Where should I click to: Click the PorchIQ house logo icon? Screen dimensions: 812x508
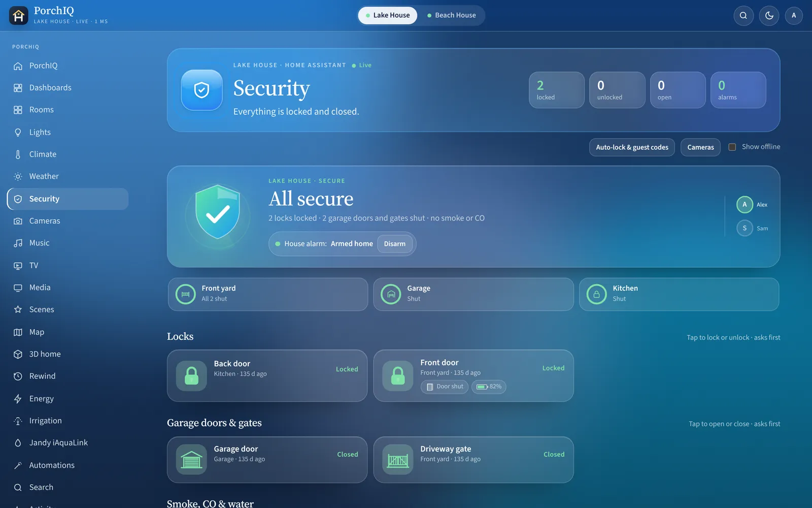tap(19, 16)
